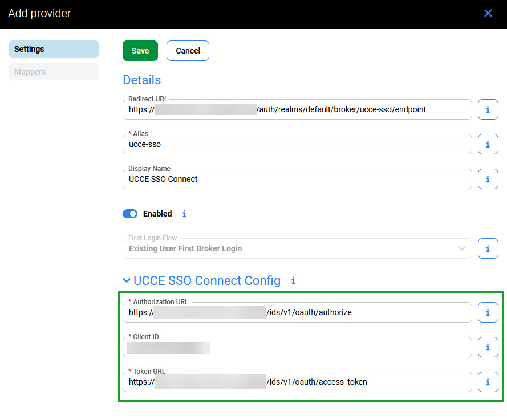Viewport: 507px width, 420px height.
Task: Click the info icon beside Enabled toggle
Action: point(184,214)
